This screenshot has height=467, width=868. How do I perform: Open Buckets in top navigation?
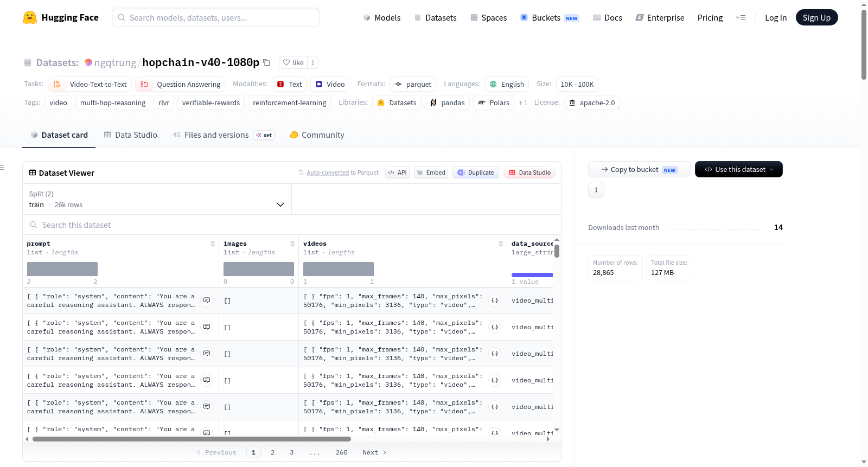tap(550, 17)
